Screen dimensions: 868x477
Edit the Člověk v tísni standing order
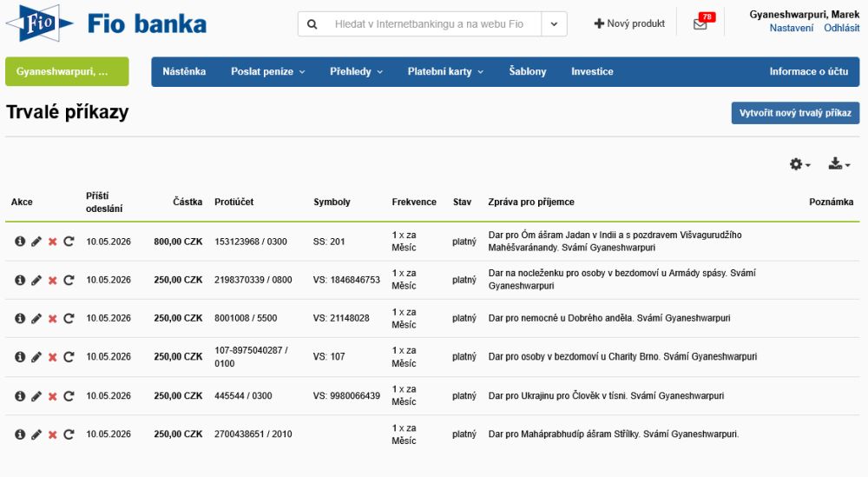click(x=36, y=396)
